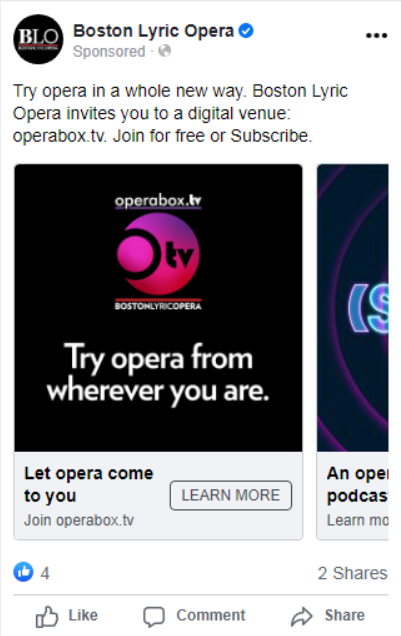This screenshot has height=636, width=401.
Task: Open the three-dot post options menu
Action: [376, 36]
